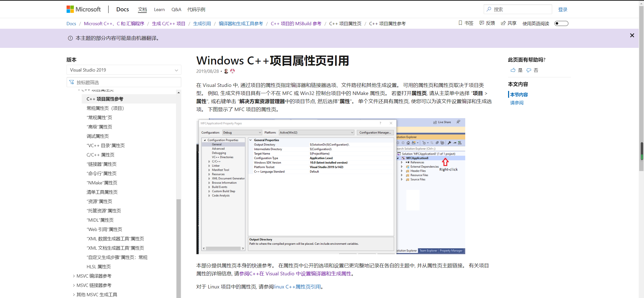Open “MIDL”属性页 in sidebar

click(100, 220)
